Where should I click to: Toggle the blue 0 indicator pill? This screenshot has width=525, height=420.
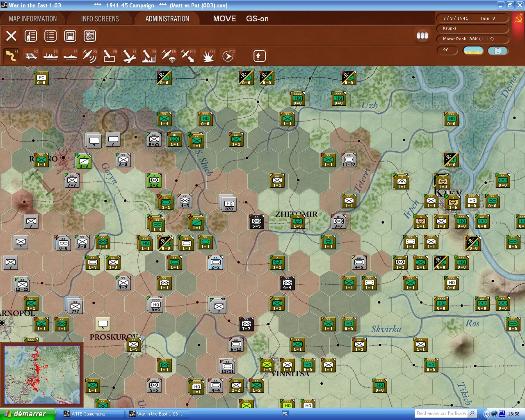pos(498,50)
